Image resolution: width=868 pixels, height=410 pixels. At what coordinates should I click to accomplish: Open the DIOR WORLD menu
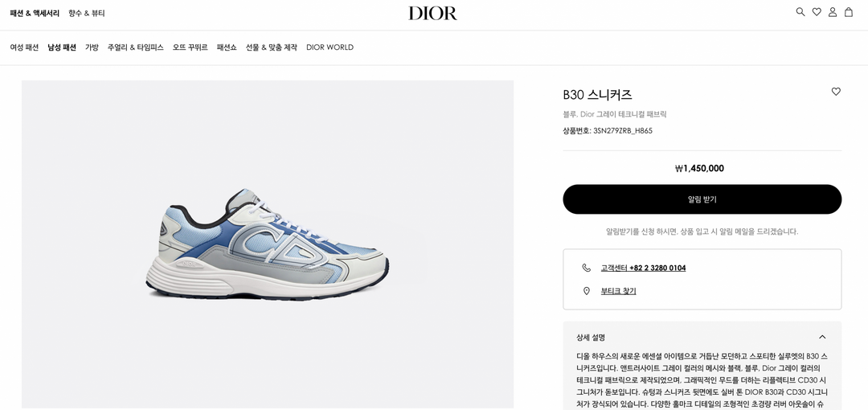click(330, 47)
